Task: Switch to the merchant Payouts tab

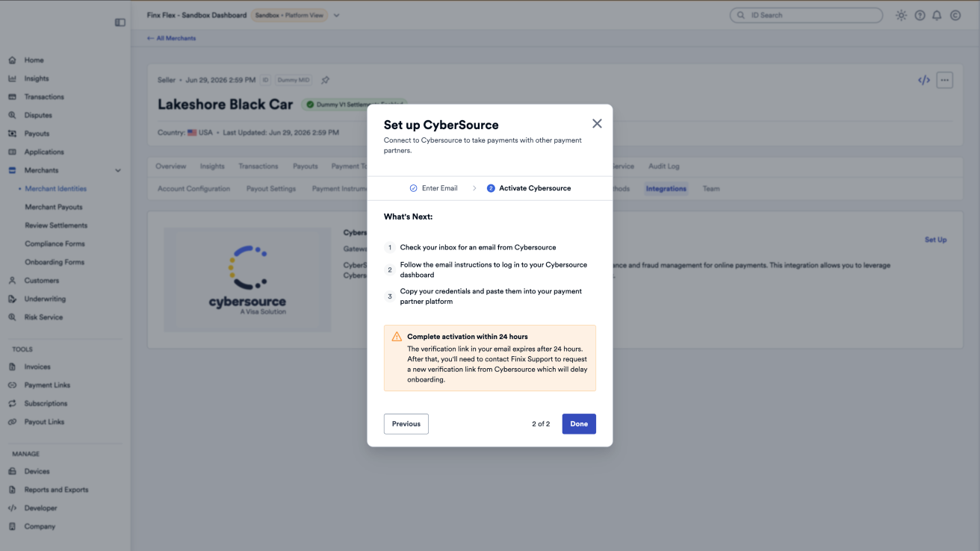Action: coord(306,166)
